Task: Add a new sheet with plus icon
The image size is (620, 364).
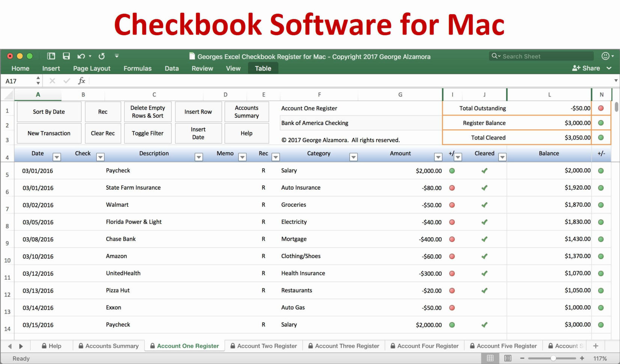Action: 596,346
